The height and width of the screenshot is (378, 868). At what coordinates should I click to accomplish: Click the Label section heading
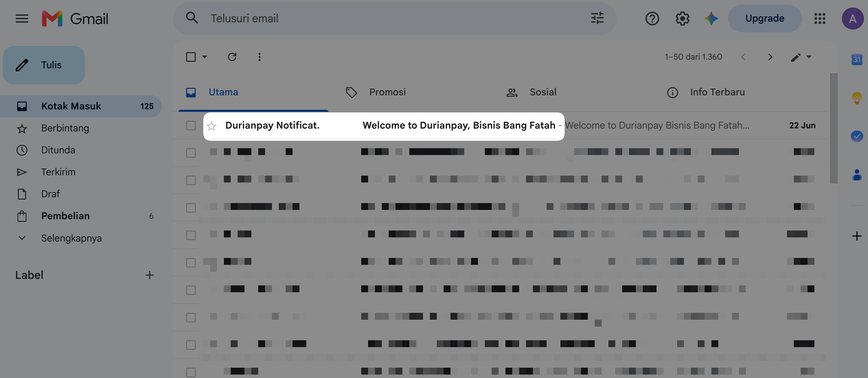[29, 275]
